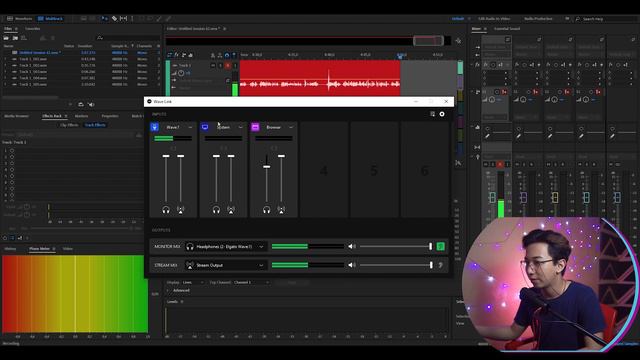Click the Import File icon in Files panel
The image size is (640, 360).
point(15,38)
